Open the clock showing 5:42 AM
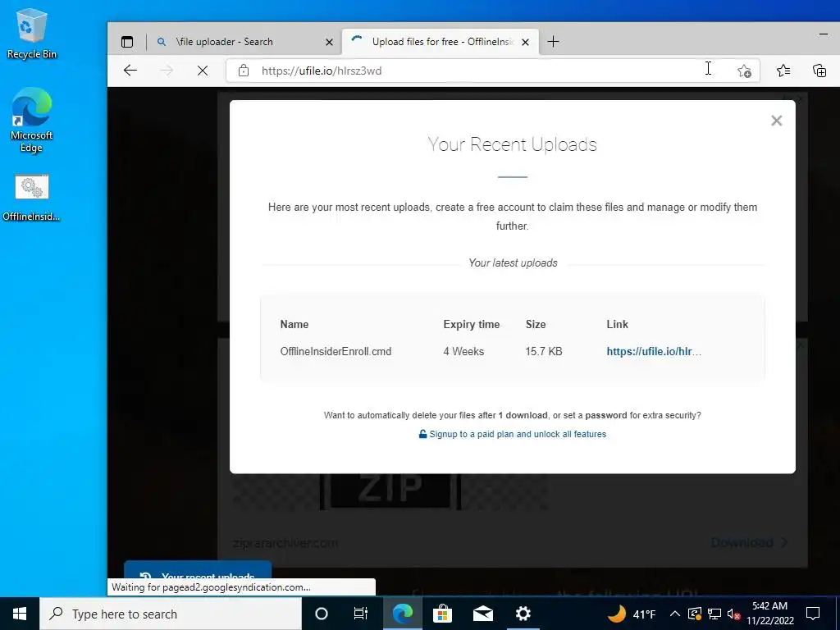Screen dimensions: 840x630 click(x=769, y=614)
